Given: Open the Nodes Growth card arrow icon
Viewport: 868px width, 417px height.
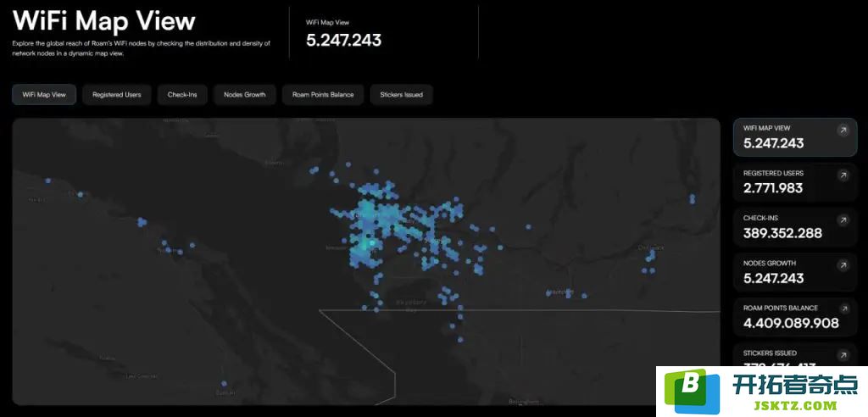Looking at the screenshot, I should pos(843,266).
